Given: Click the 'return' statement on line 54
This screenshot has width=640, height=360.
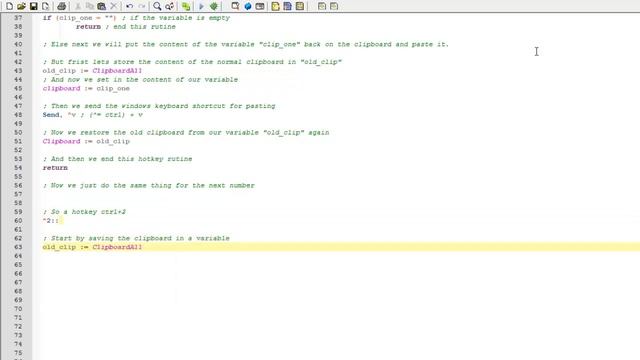Looking at the screenshot, I should pyautogui.click(x=55, y=168).
